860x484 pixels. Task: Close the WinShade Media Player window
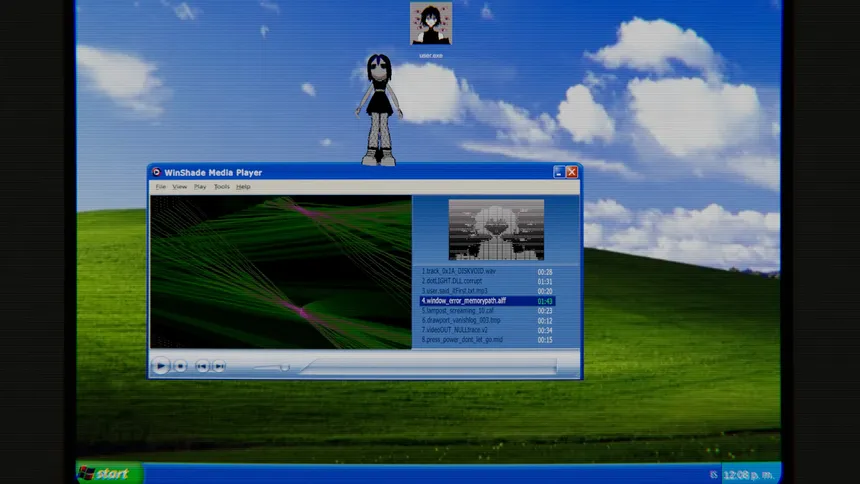(572, 172)
